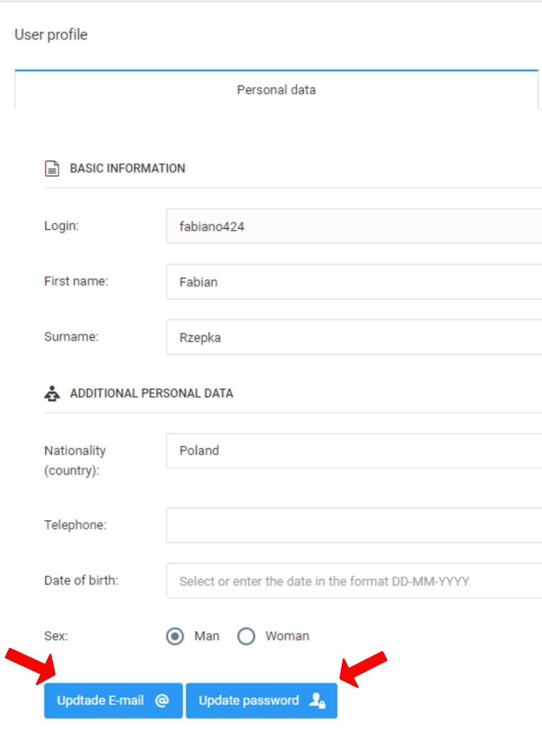Open the Date of birth date picker field
This screenshot has height=756, width=542.
(x=354, y=581)
